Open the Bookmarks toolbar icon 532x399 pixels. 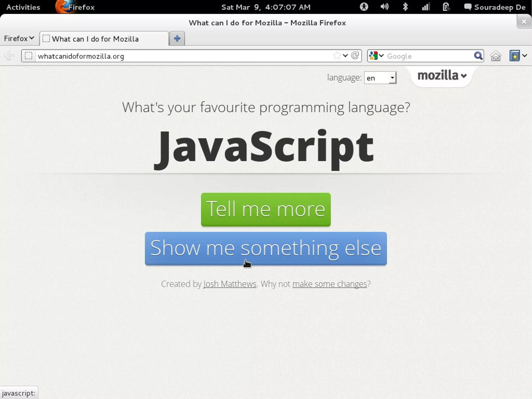tap(515, 56)
